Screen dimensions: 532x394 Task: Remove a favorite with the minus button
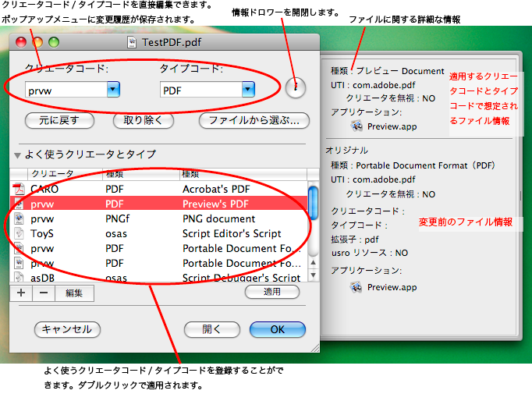pyautogui.click(x=44, y=293)
